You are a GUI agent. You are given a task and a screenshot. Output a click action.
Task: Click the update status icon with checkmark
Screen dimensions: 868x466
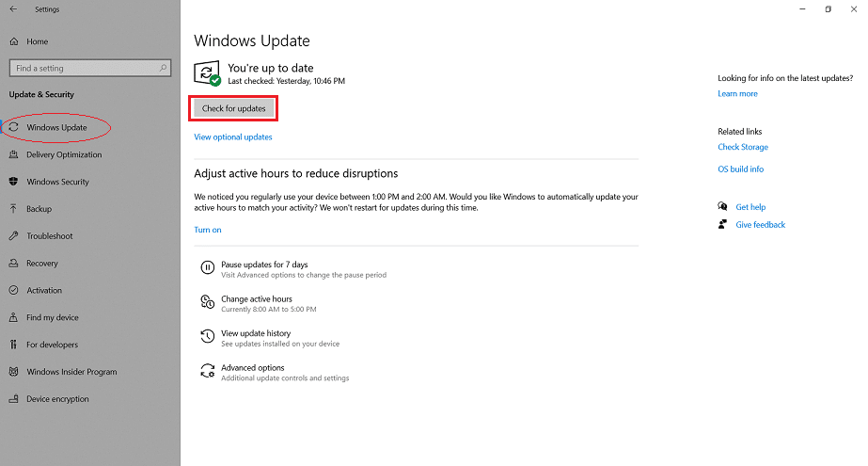(208, 73)
